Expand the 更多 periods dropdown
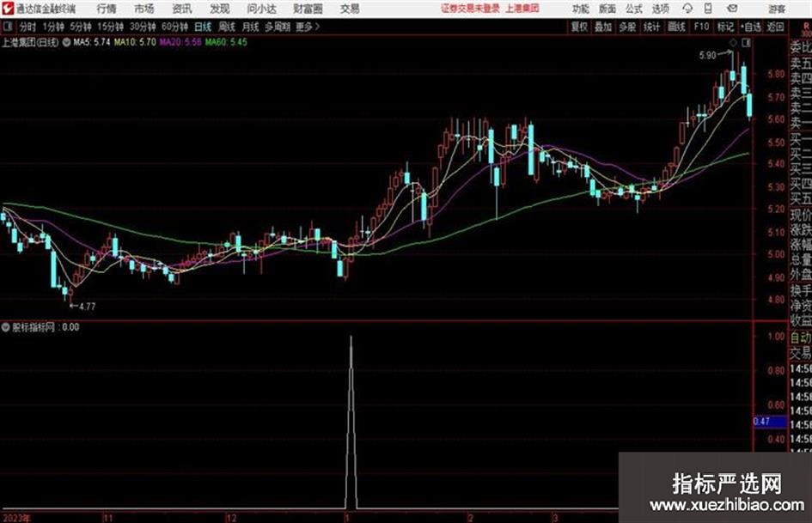The image size is (812, 523). (308, 27)
